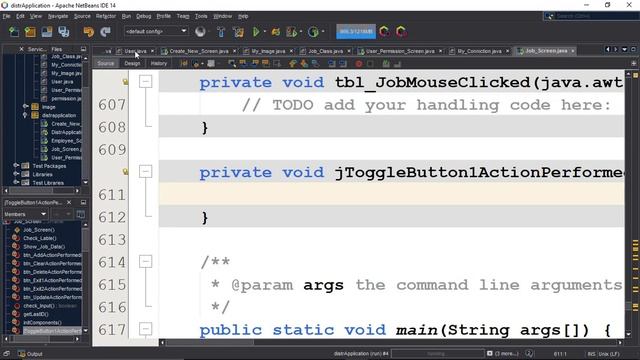
Task: Collapse the main method fold at line 617
Action: point(145,329)
